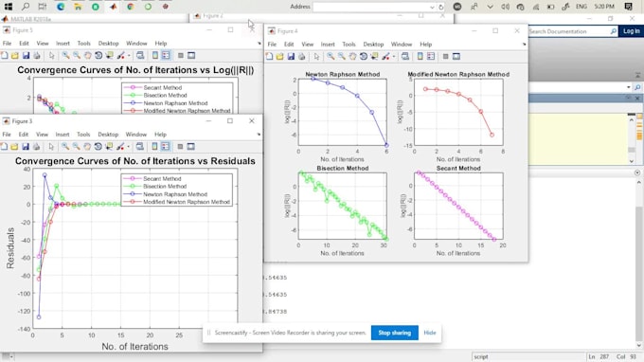644x362 pixels.
Task: Open the Address bar dropdown arrow
Action: point(432,7)
